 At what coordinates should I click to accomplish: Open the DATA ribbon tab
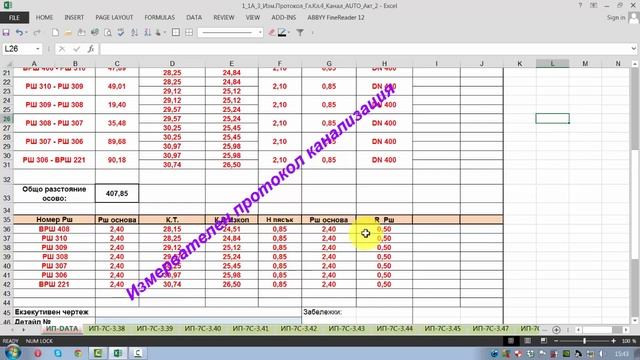click(x=194, y=18)
